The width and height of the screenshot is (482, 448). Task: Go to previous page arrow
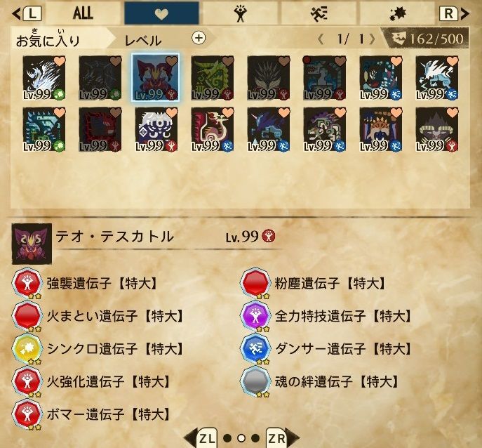(x=321, y=39)
